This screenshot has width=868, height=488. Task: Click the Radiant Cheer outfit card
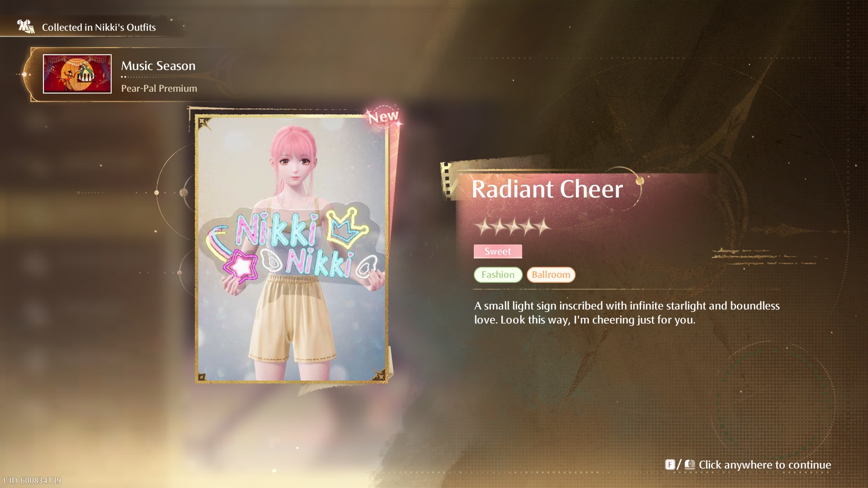[292, 249]
